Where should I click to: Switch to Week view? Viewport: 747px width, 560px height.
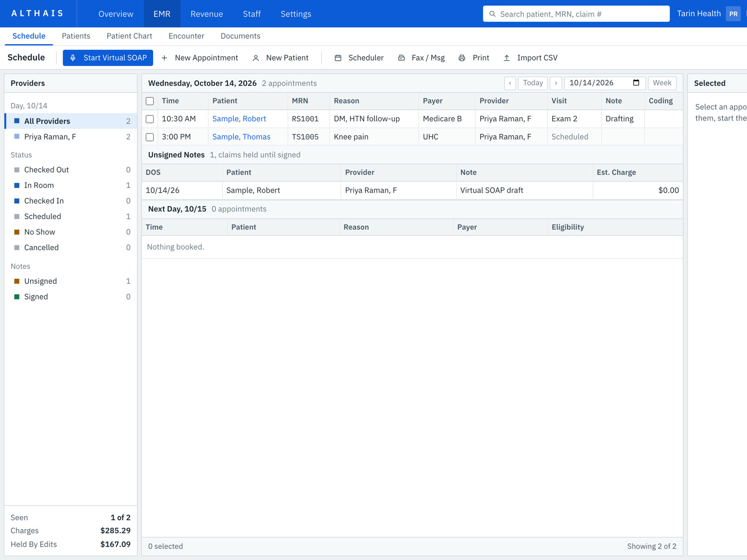tap(662, 83)
